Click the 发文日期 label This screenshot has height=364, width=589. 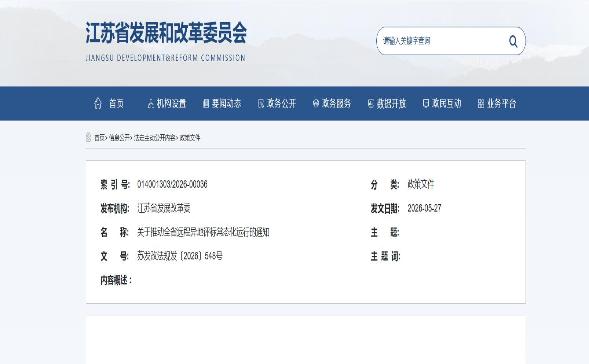[x=385, y=208]
